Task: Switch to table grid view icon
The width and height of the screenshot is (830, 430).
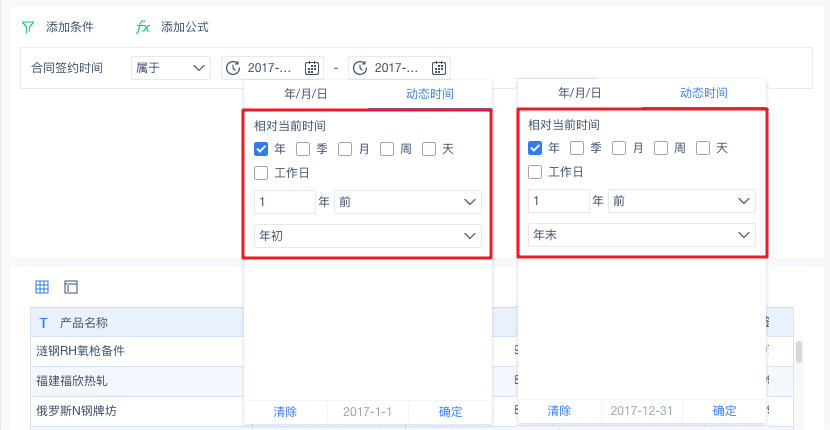Action: (x=42, y=287)
